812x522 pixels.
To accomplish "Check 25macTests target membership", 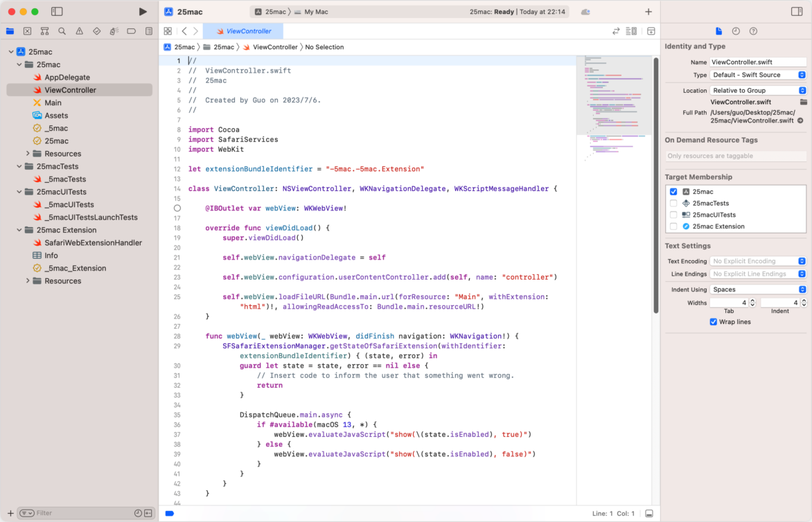I will coord(673,204).
